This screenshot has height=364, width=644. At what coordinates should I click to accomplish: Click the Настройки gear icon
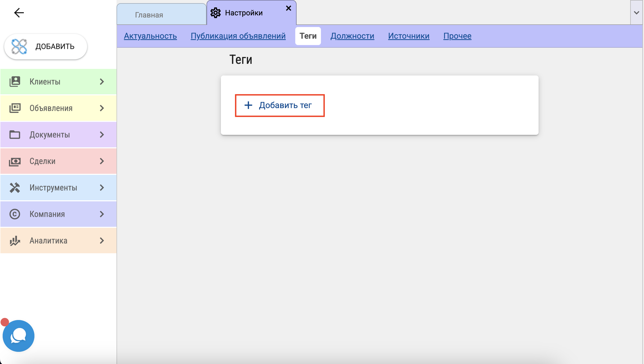(216, 13)
